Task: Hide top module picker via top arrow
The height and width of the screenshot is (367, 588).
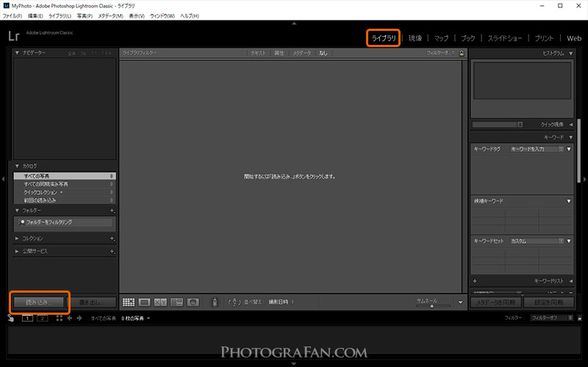Action: tap(294, 24)
